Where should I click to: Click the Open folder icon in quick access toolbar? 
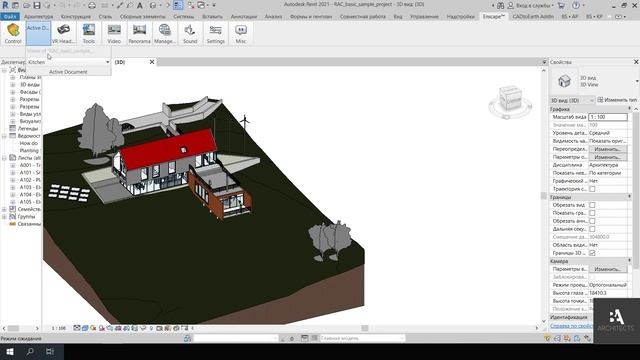coord(27,5)
